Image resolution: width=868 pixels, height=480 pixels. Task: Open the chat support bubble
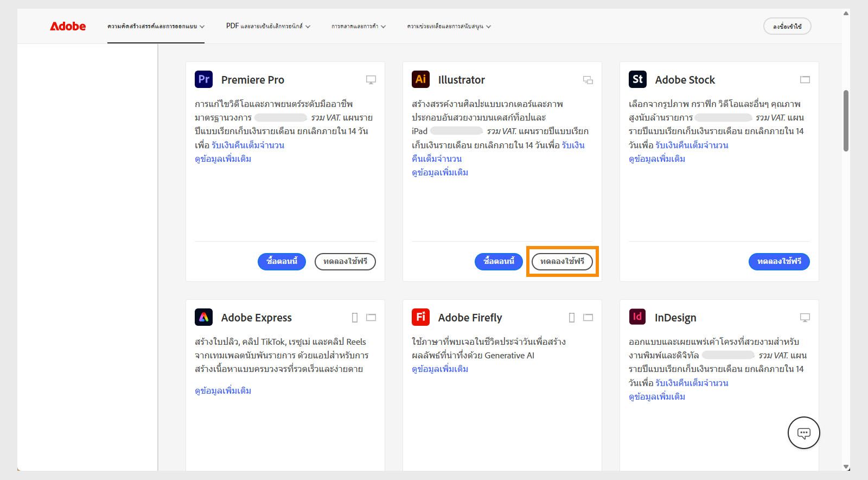[x=803, y=433]
